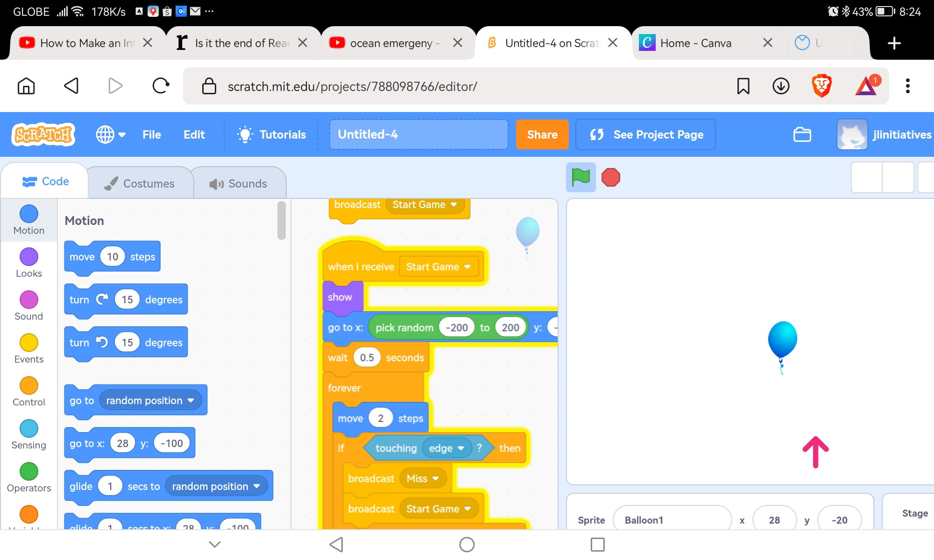Click the 200 value in pick random

[510, 328]
